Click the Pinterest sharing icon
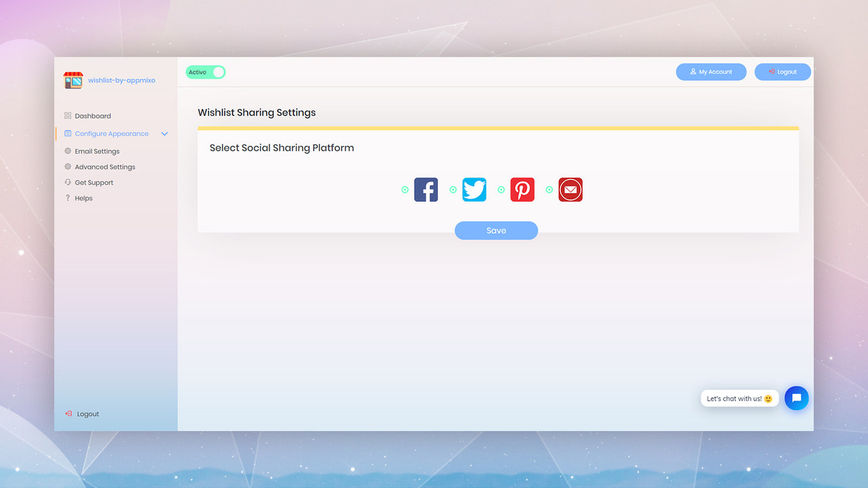Viewport: 868px width, 488px height. click(522, 190)
